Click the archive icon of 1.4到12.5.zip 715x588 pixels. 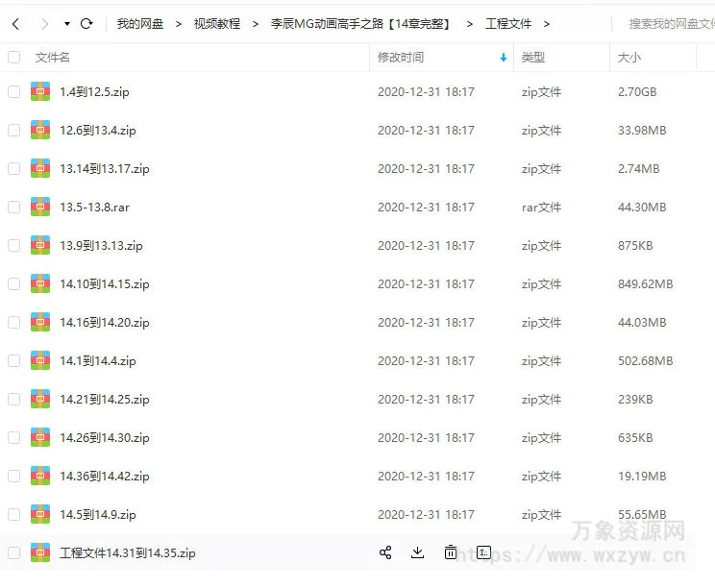point(40,92)
